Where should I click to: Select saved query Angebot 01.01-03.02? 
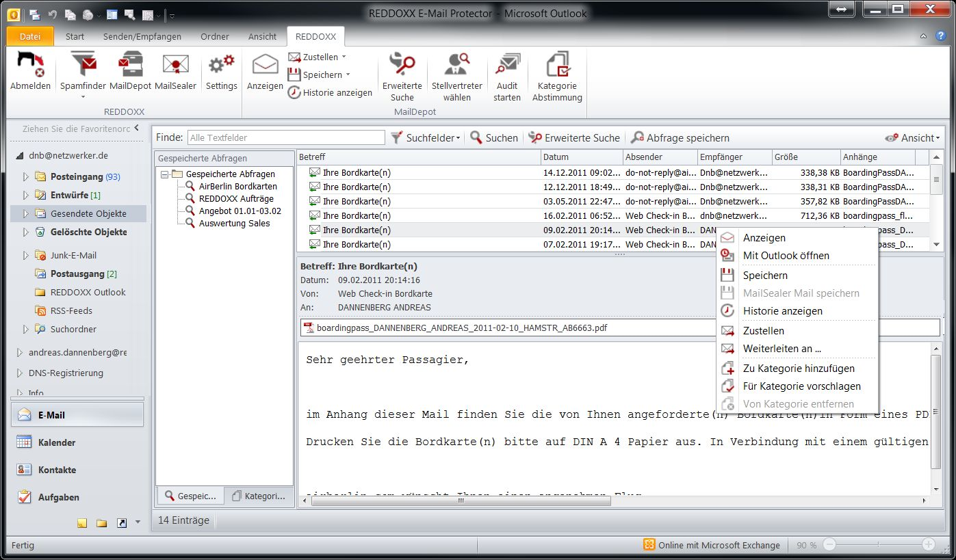point(240,211)
